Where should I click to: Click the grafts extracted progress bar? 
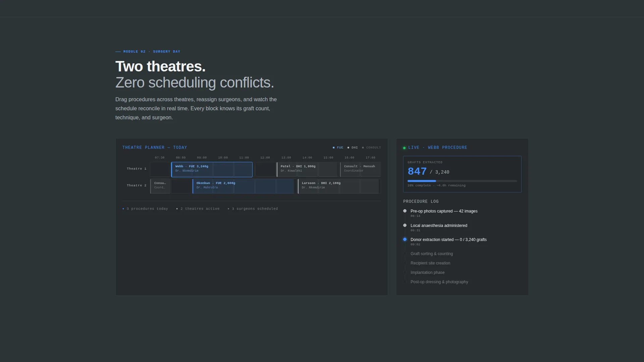(462, 181)
